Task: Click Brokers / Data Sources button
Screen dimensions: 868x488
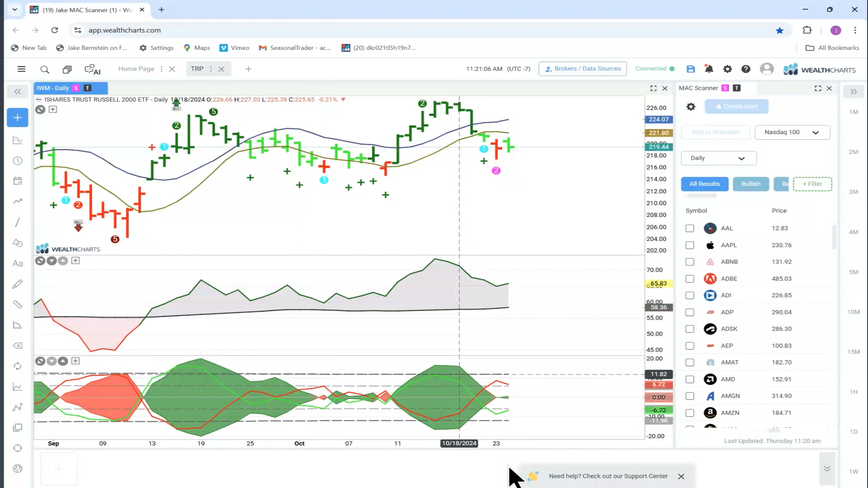Action: pyautogui.click(x=583, y=69)
